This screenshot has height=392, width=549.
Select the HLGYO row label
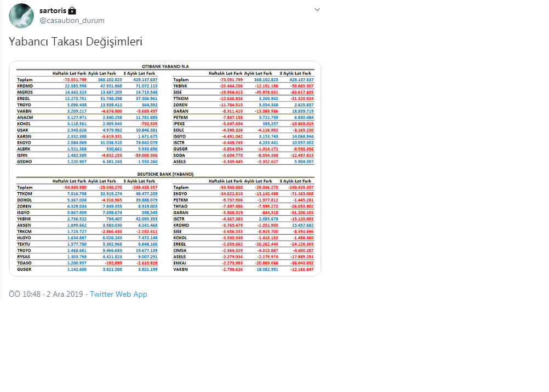(x=24, y=238)
